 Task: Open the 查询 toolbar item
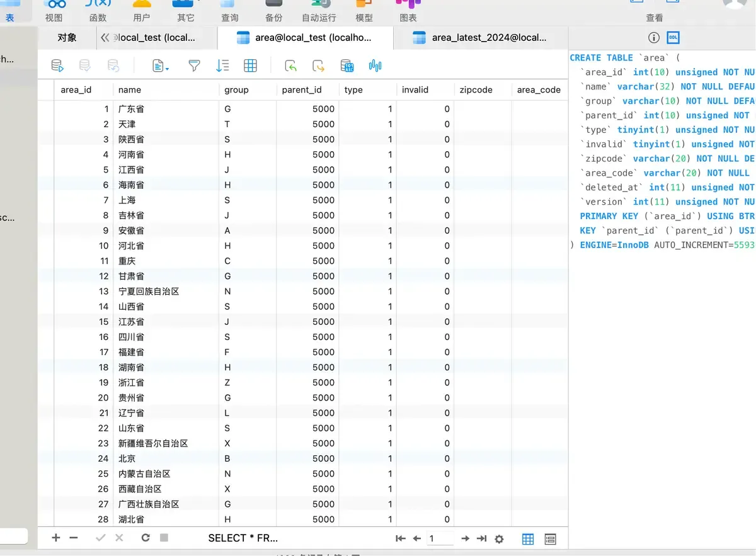230,12
